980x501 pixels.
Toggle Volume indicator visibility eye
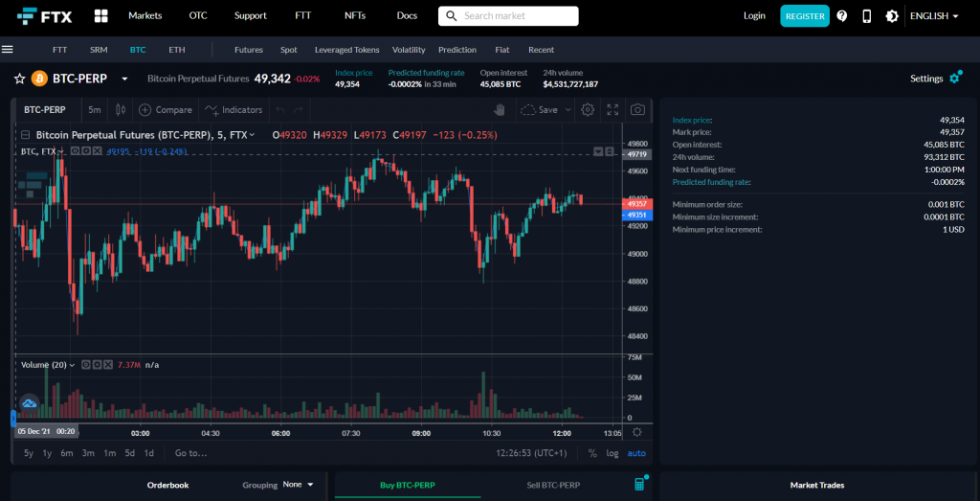pyautogui.click(x=85, y=365)
